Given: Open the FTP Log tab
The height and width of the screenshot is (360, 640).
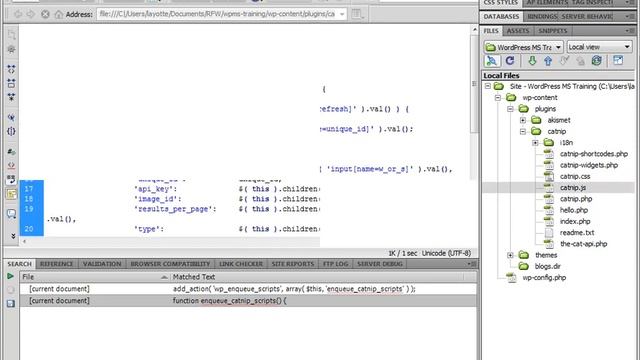Looking at the screenshot, I should coord(336,264).
